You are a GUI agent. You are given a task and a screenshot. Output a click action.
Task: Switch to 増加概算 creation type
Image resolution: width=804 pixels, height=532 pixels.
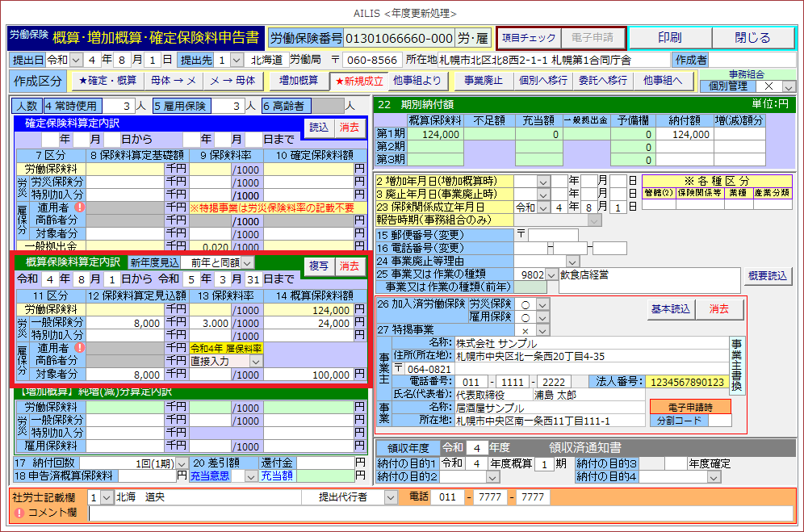pos(299,81)
